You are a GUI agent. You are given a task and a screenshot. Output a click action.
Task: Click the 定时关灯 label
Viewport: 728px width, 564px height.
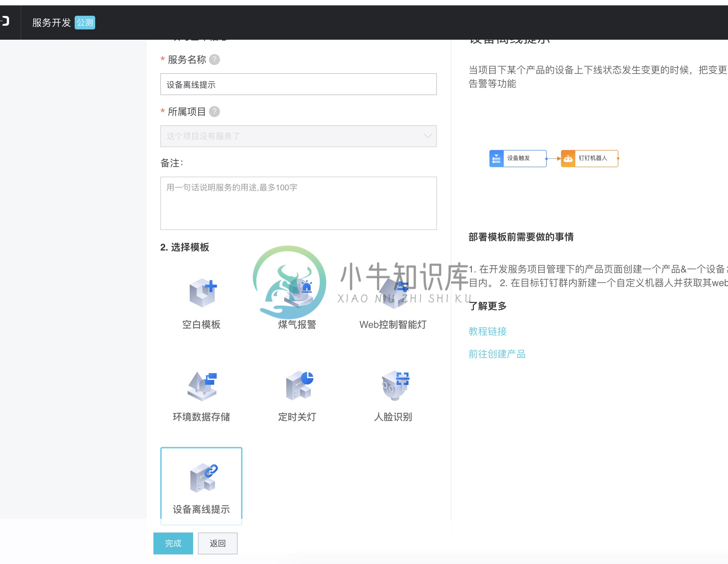pos(297,417)
